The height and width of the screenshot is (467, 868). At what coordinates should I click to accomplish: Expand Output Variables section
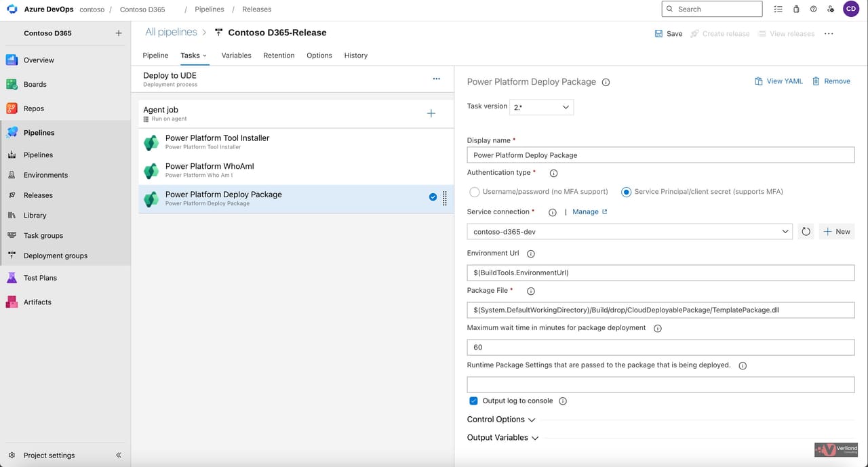tap(502, 438)
